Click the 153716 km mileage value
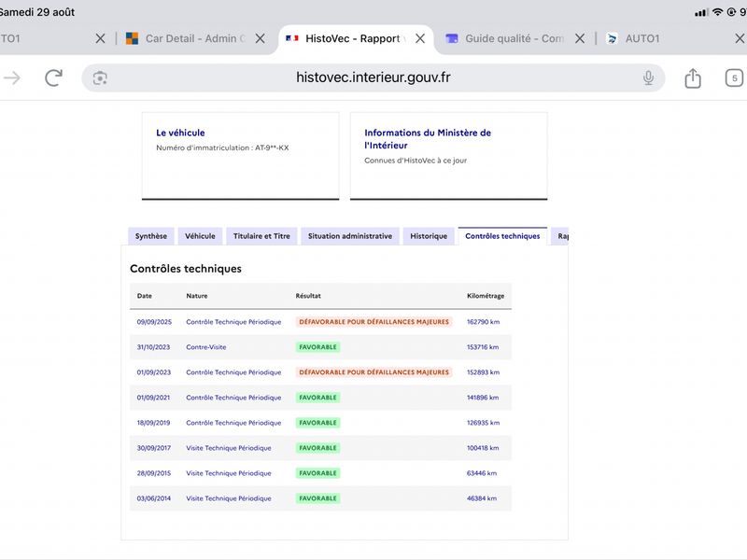This screenshot has height=560, width=747. pos(483,347)
